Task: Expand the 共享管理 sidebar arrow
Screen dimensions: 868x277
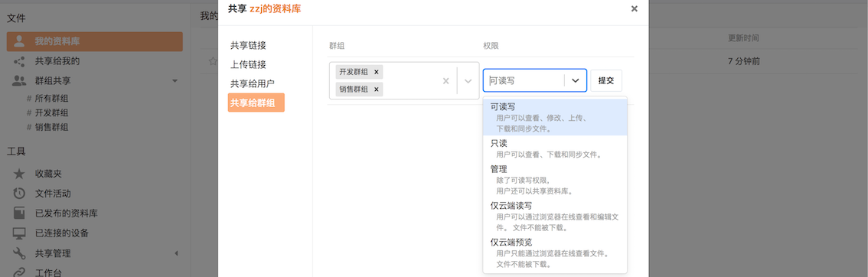Action: (x=176, y=253)
